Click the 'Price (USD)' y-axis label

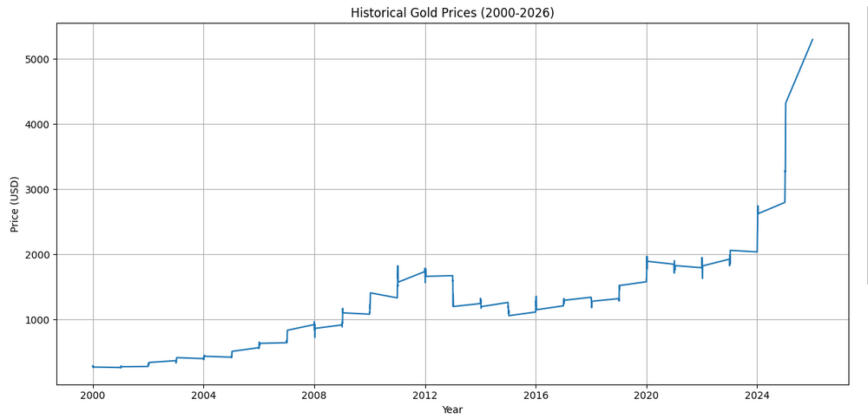pos(15,204)
